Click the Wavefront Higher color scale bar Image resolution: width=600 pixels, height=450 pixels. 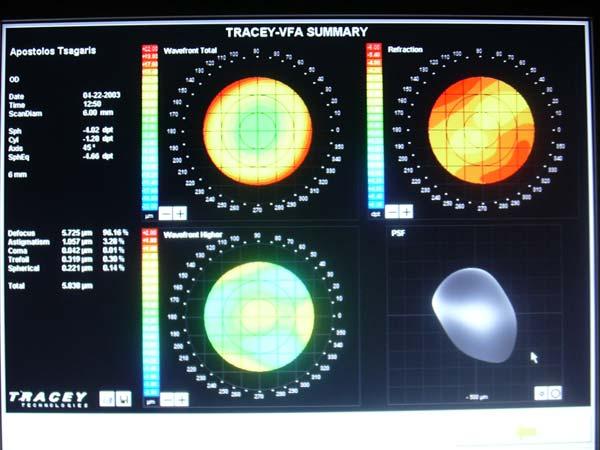(x=150, y=313)
